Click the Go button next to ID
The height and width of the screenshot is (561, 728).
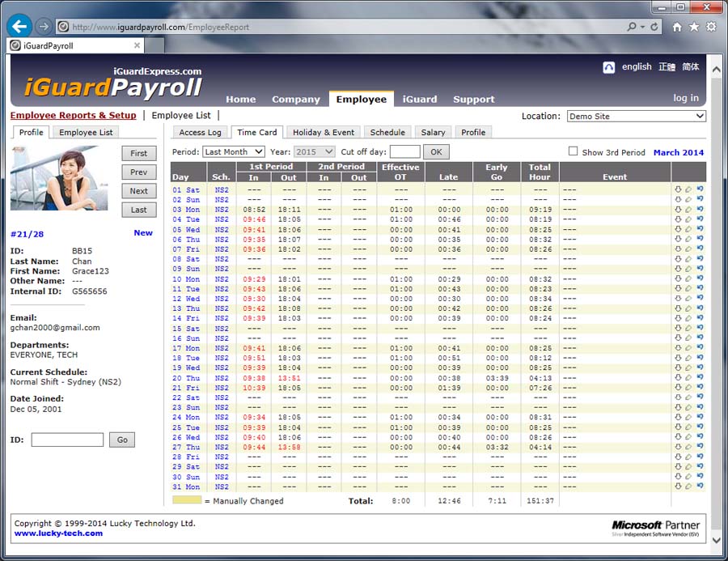pyautogui.click(x=122, y=440)
